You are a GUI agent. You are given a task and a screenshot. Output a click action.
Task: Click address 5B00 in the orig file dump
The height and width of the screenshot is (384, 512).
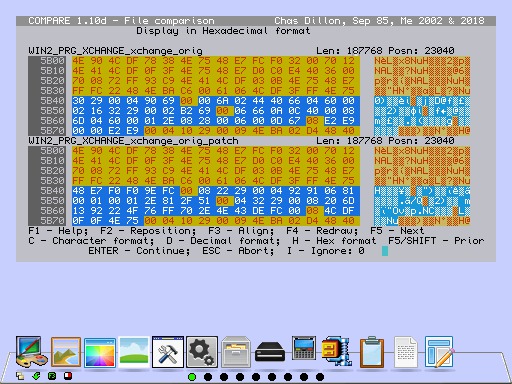coord(52,61)
